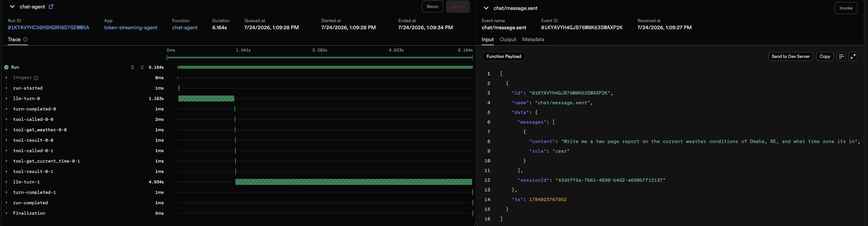Expand the llm-turn-0 trace row

tap(6, 99)
